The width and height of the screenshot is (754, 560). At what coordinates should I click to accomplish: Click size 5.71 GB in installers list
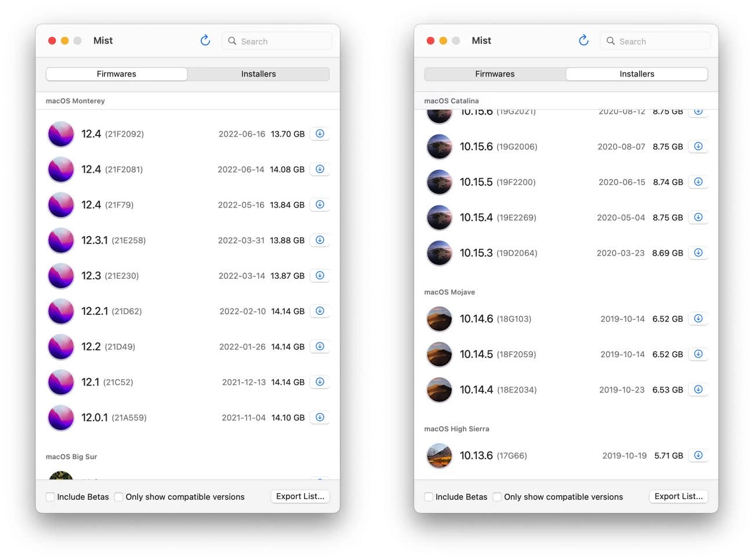[x=669, y=456]
